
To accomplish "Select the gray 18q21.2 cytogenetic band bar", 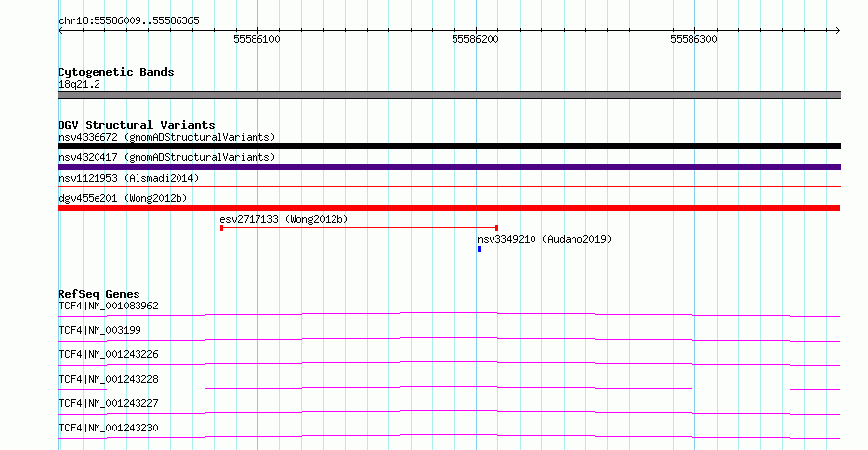I will 449,95.
